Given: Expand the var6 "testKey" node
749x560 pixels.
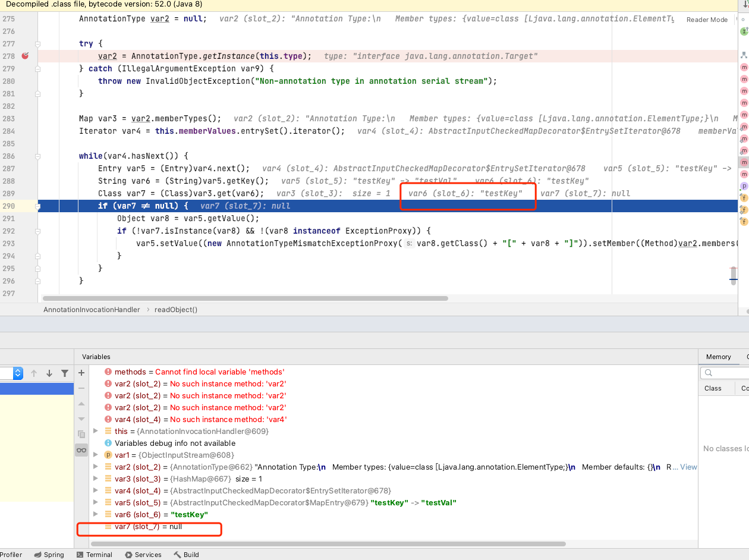Looking at the screenshot, I should pos(96,514).
